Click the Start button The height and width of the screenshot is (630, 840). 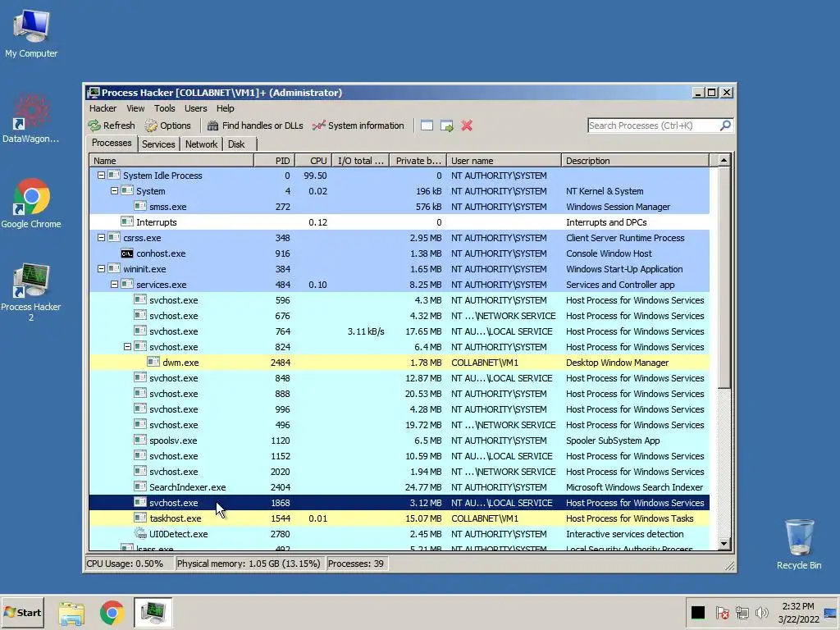pyautogui.click(x=22, y=612)
